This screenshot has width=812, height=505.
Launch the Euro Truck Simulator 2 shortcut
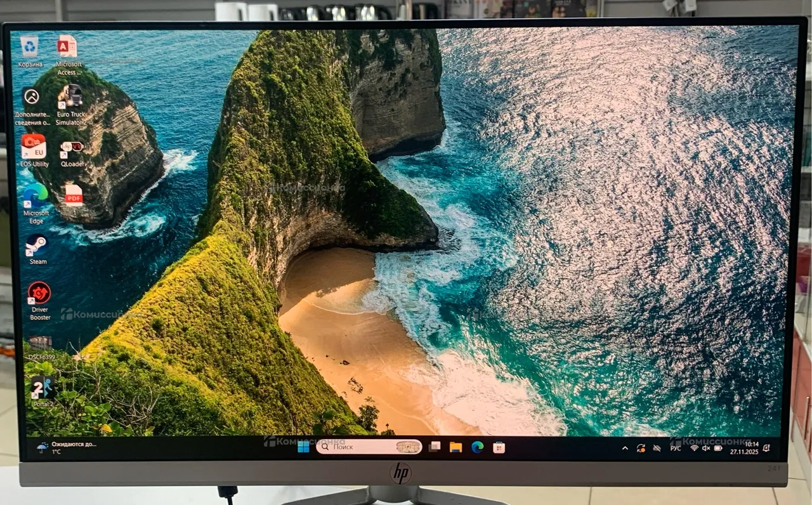[70, 97]
